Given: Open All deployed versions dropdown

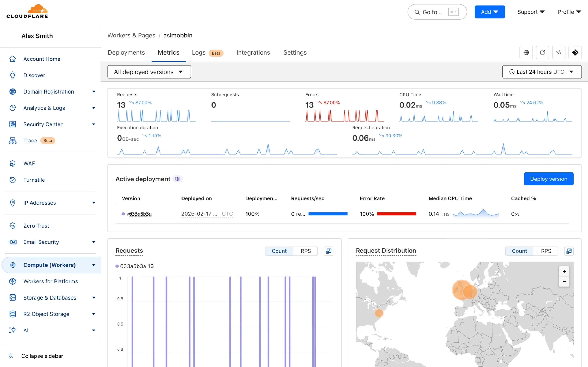Looking at the screenshot, I should [x=149, y=72].
